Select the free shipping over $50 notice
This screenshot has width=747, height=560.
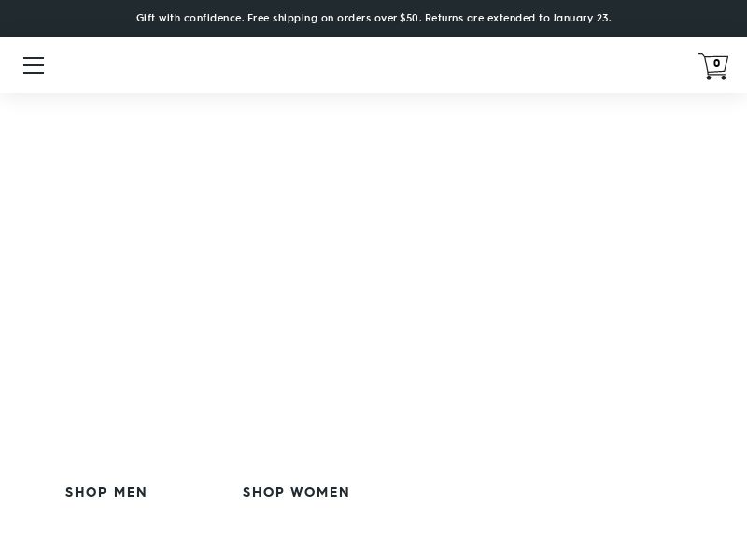coord(334,18)
